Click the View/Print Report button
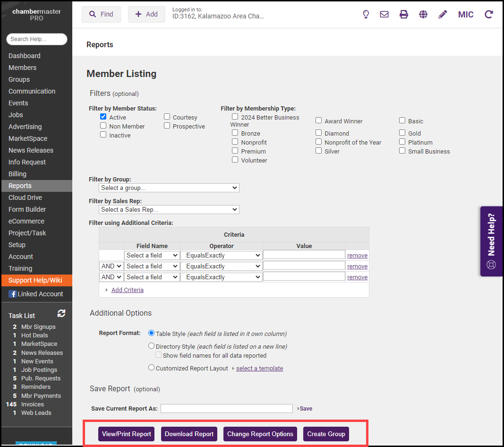 coord(127,434)
